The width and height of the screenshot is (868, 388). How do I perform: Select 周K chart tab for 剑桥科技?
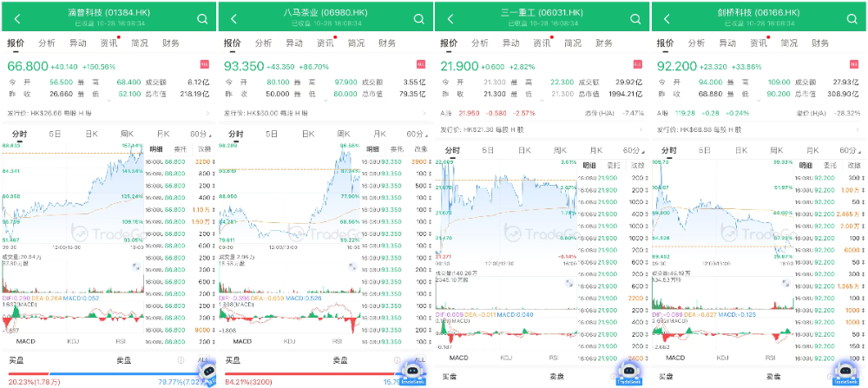click(777, 150)
